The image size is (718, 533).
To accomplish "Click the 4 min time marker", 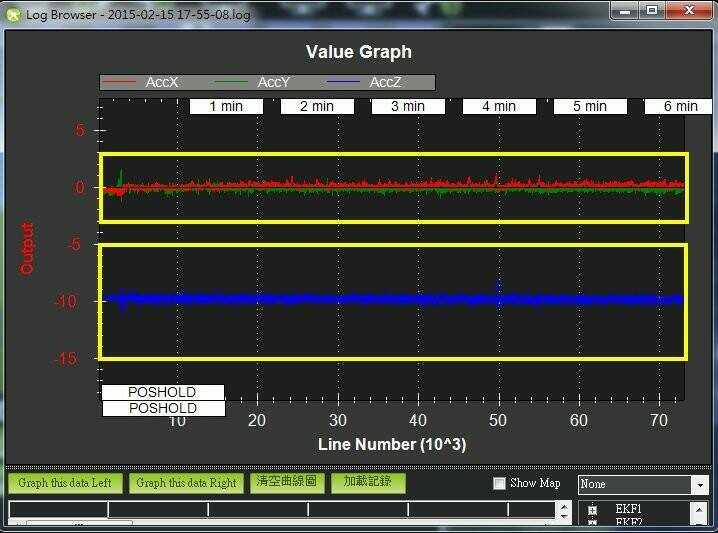I will [x=498, y=106].
